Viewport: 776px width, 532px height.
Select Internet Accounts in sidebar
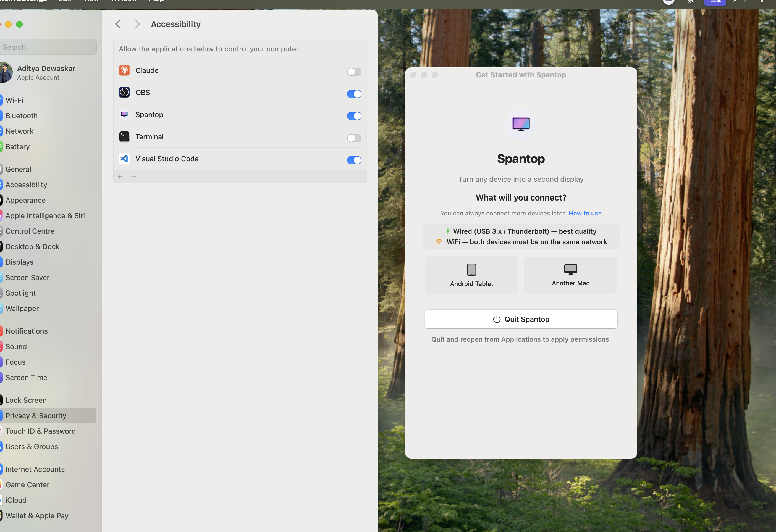point(48,469)
